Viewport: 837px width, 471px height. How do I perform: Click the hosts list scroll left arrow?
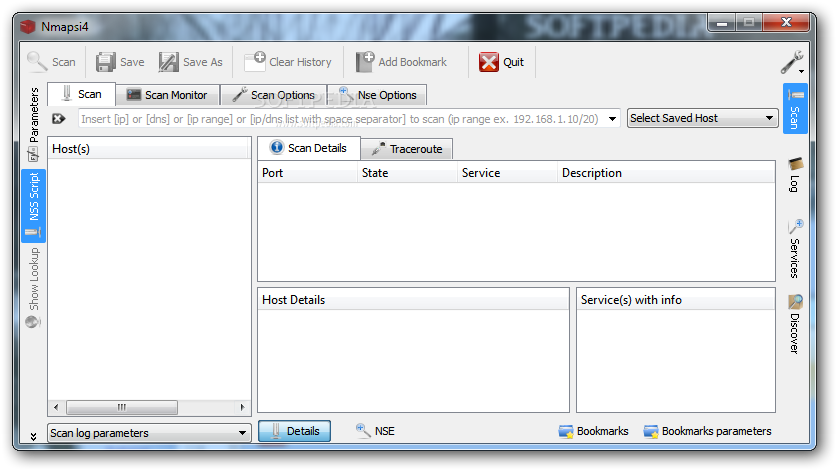pyautogui.click(x=56, y=407)
